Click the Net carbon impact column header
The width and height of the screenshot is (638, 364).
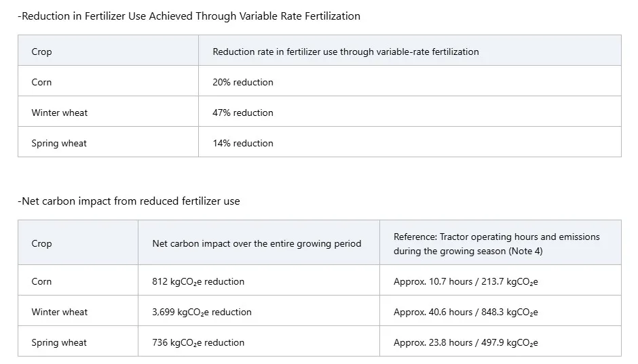[x=257, y=243]
